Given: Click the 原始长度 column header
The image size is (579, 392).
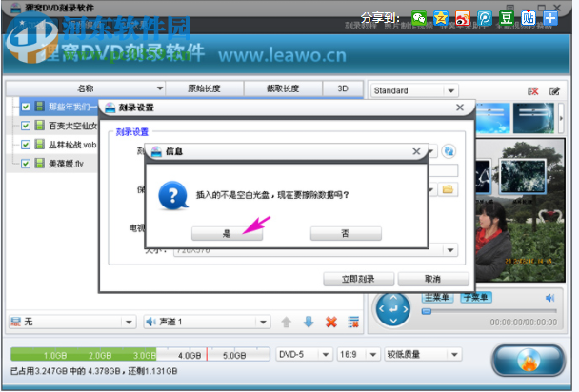Looking at the screenshot, I should (204, 88).
